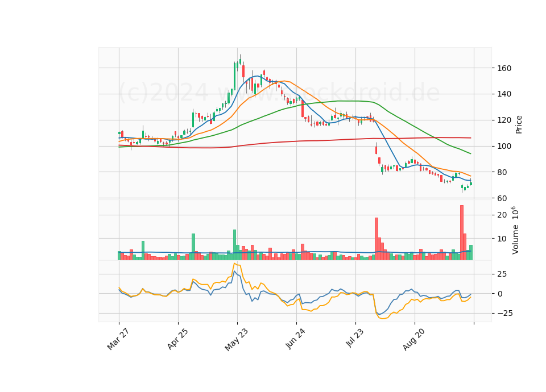
Task: Click the Volume axis title
Action: coord(515,230)
